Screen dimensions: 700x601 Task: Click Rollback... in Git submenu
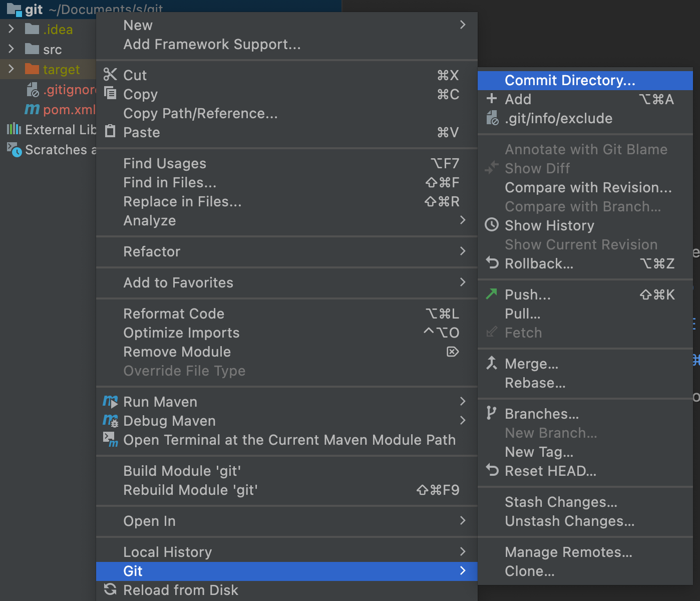[539, 263]
